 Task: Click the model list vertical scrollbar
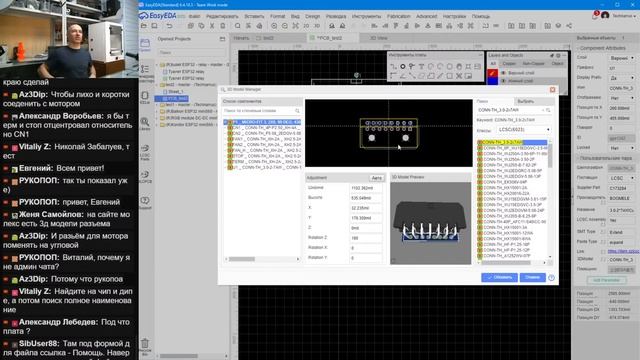pos(550,155)
